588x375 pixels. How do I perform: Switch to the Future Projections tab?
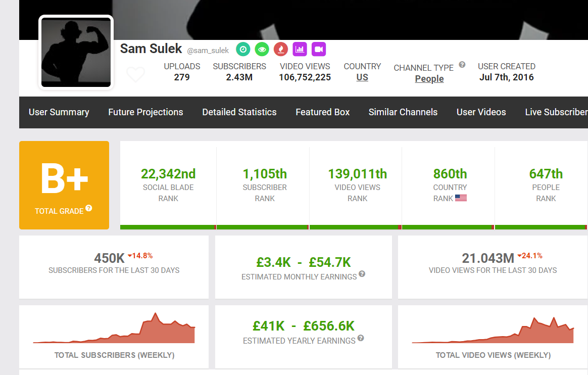(145, 112)
